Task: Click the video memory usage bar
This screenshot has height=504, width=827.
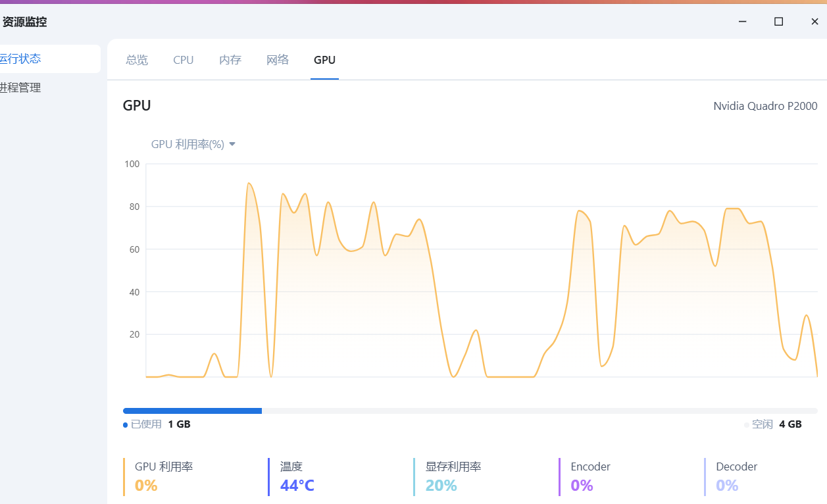Action: point(470,411)
